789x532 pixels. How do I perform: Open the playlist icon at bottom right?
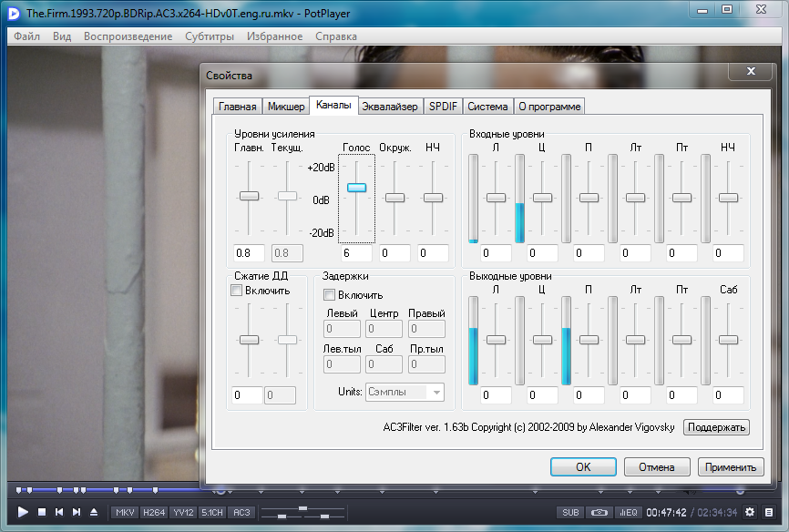point(769,512)
